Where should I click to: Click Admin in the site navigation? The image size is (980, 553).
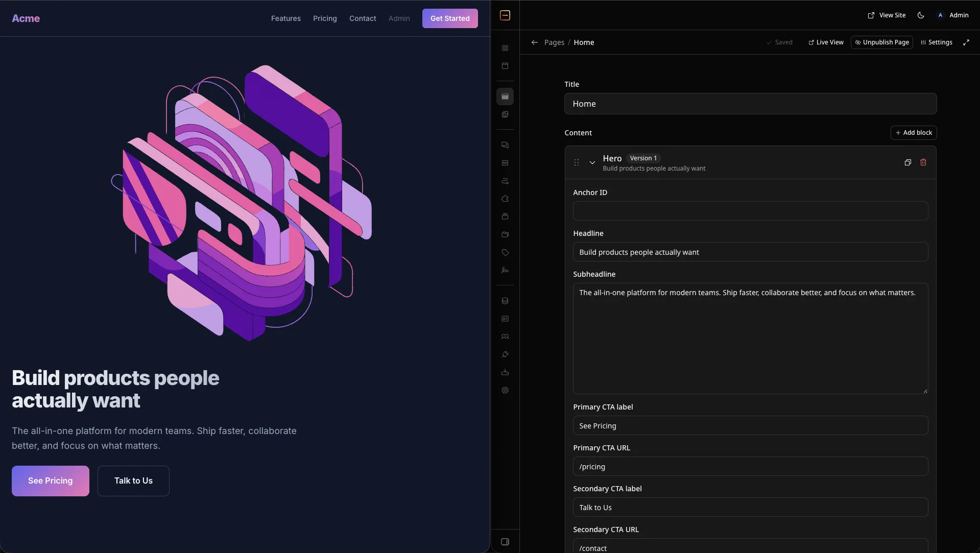399,18
